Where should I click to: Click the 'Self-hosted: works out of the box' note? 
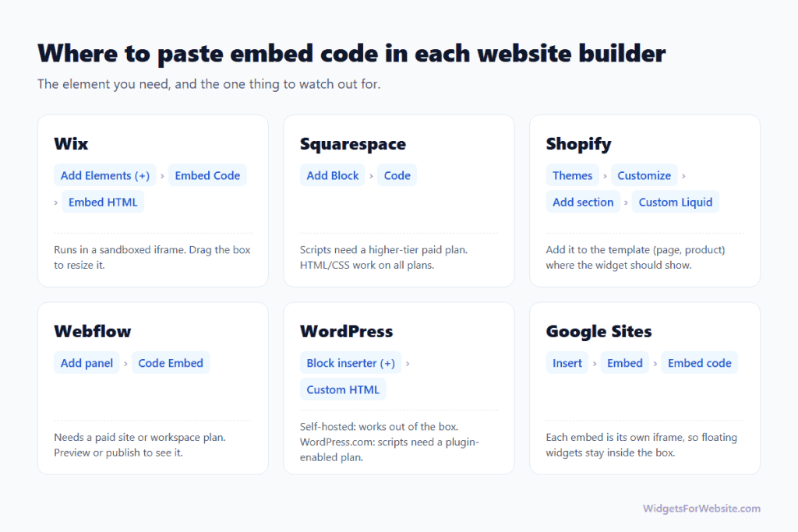(390, 442)
